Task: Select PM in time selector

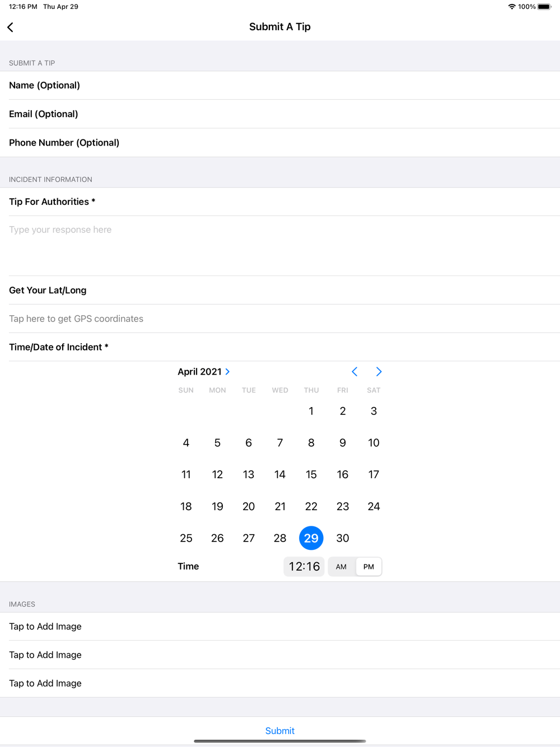Action: coord(368,567)
